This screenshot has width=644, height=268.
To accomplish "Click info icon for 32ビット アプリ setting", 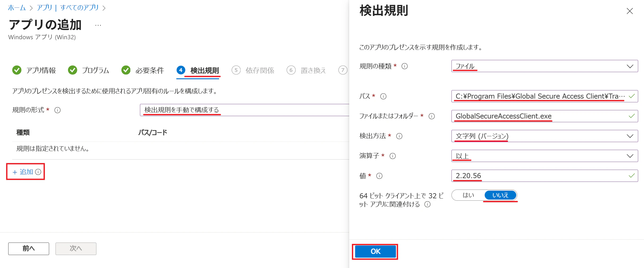I will click(427, 204).
